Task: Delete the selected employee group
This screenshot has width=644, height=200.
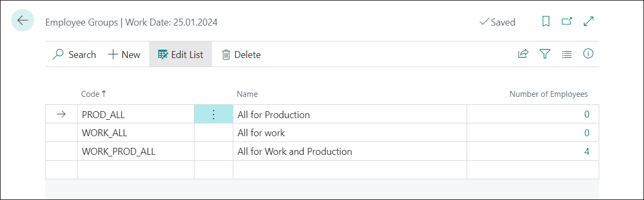Action: [241, 54]
